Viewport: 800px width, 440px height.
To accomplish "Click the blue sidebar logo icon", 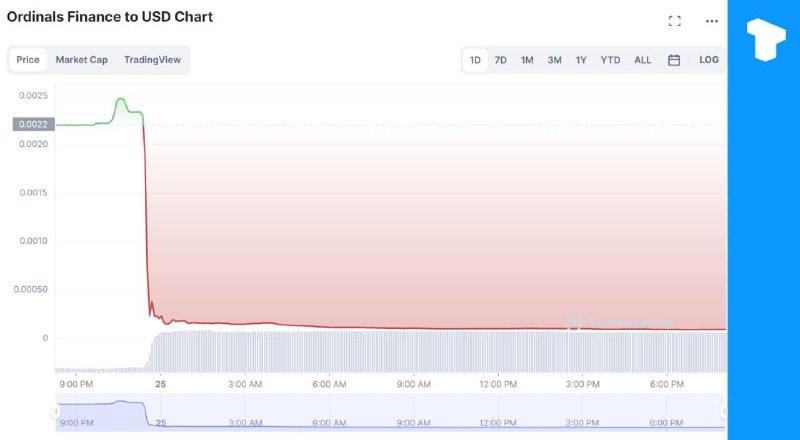I will pos(765,39).
